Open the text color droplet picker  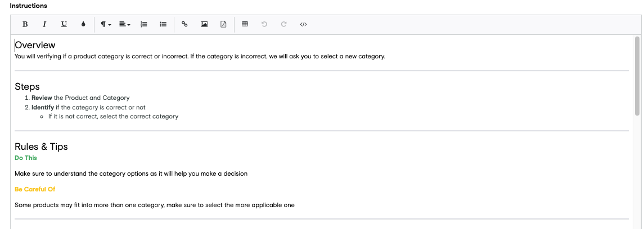point(83,24)
